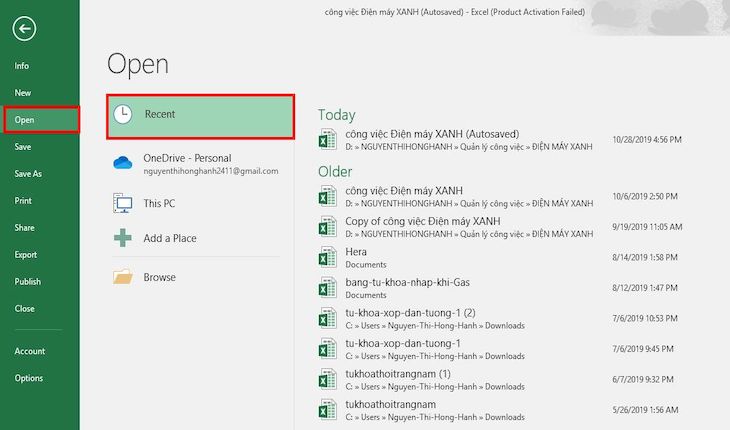Click the Older group heading
Screen dimensions: 730x430
335,172
